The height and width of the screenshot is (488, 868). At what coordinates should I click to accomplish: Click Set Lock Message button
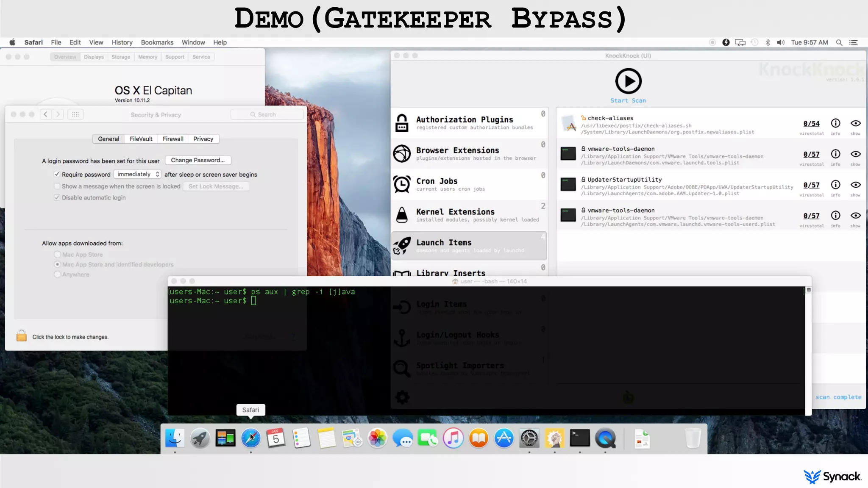click(x=216, y=186)
